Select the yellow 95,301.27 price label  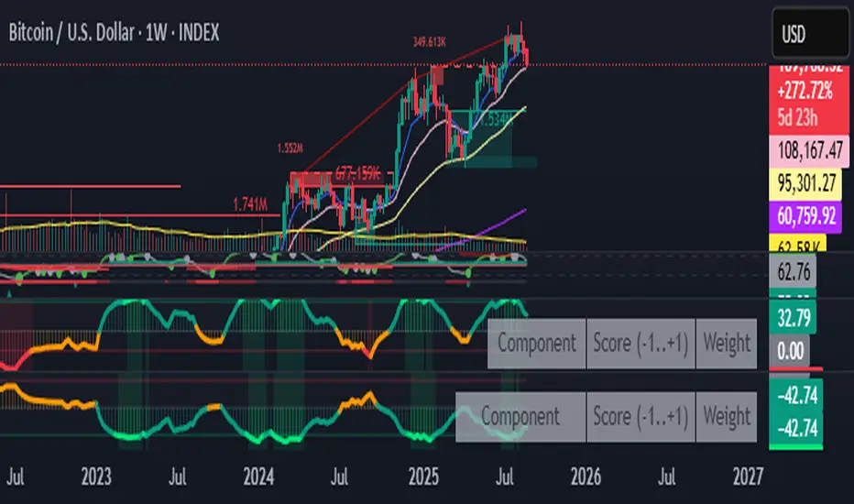coord(806,183)
